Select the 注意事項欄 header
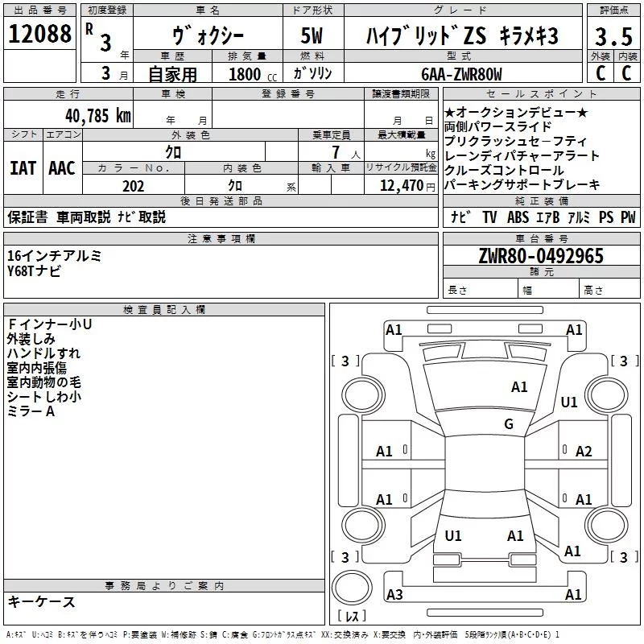 tap(221, 238)
